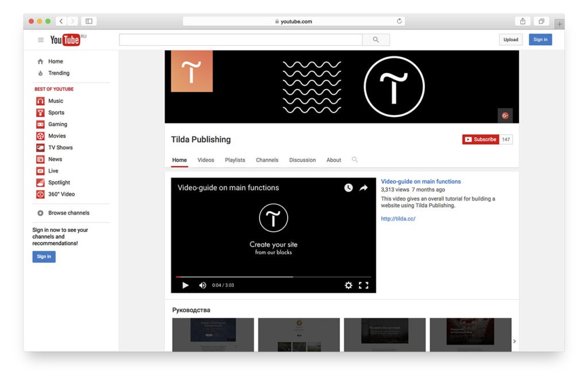Click the Safari address bar
The width and height of the screenshot is (588, 385).
(x=293, y=21)
